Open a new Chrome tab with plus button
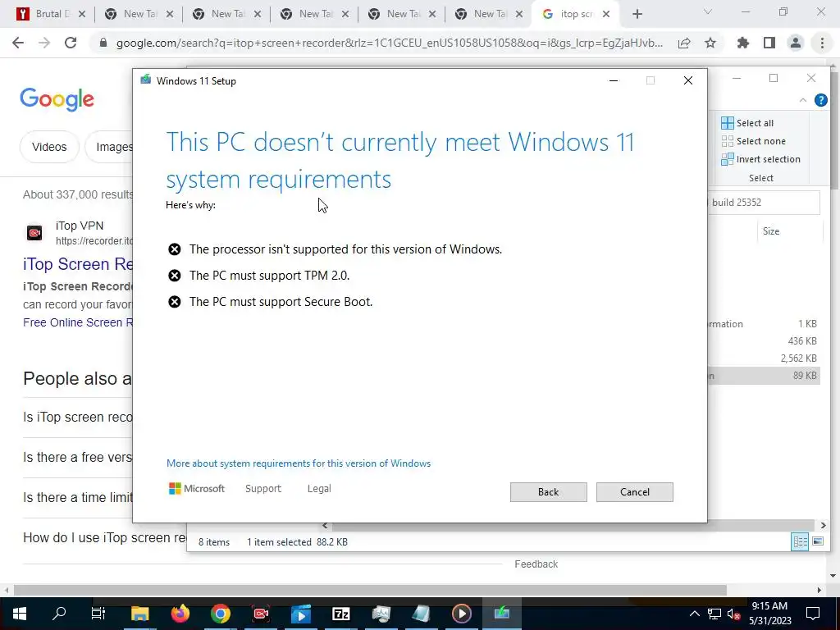 coord(637,14)
